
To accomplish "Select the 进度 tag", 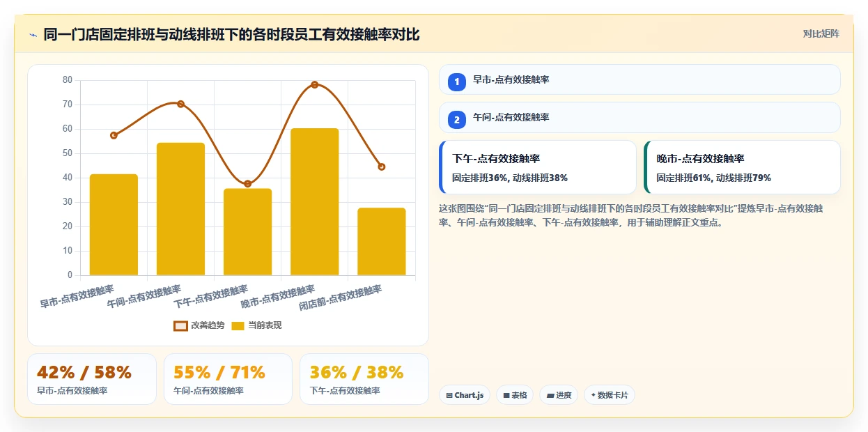I will 559,395.
